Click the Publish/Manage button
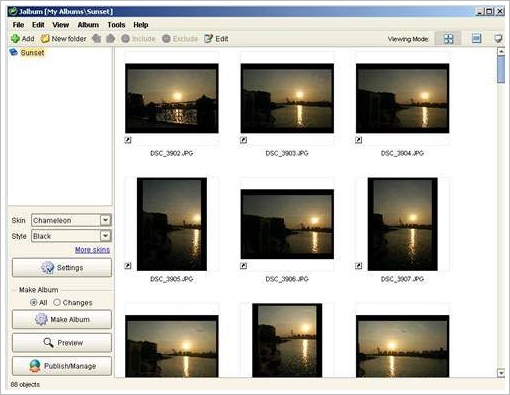510x395 pixels. [62, 366]
